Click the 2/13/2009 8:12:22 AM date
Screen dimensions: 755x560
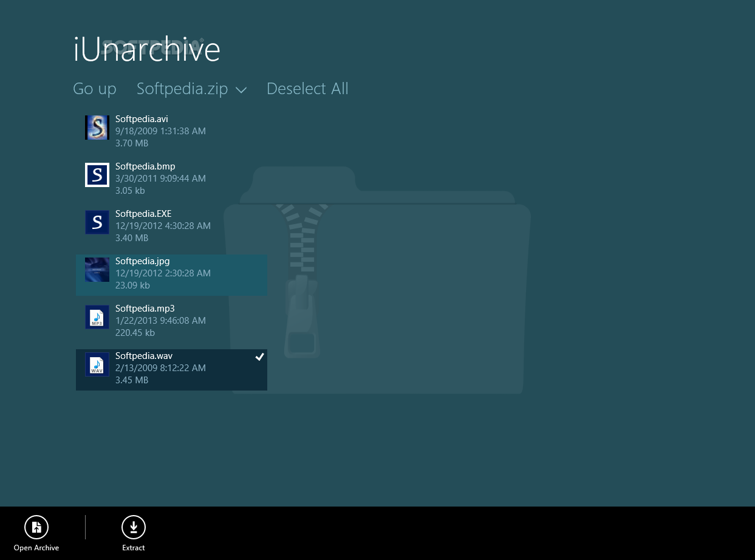tap(160, 368)
